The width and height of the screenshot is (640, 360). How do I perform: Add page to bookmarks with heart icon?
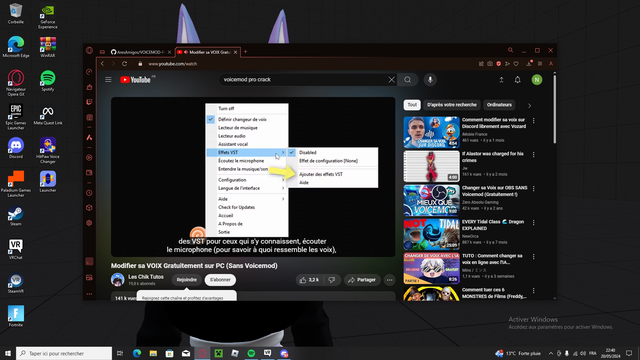pyautogui.click(x=516, y=64)
